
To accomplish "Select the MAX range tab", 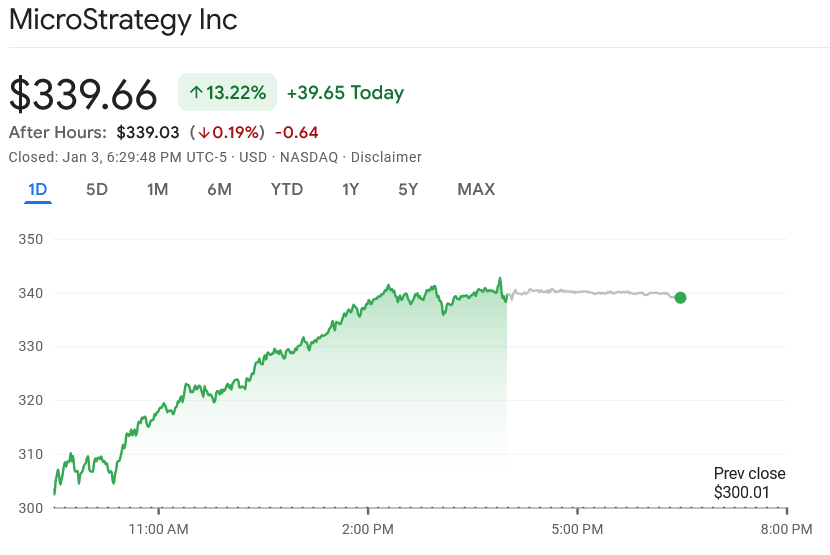I will (476, 189).
